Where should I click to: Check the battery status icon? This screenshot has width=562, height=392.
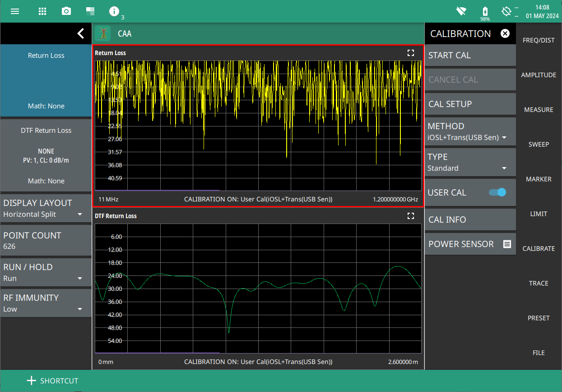[x=485, y=11]
